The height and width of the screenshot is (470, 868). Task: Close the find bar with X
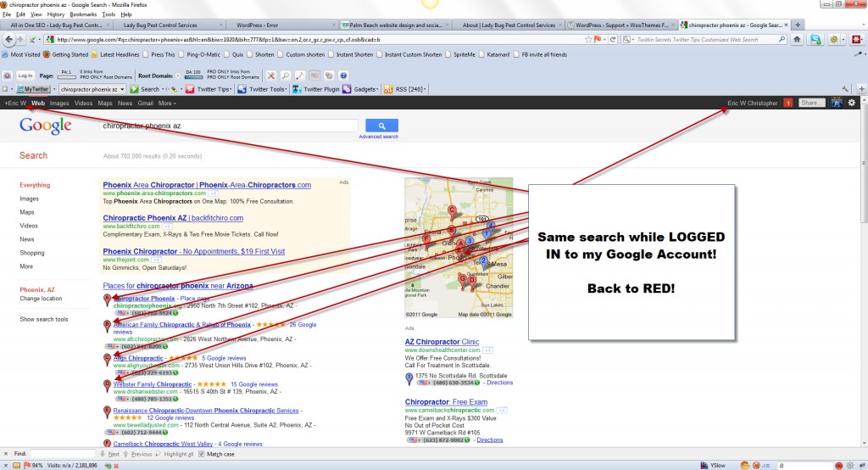(x=6, y=454)
